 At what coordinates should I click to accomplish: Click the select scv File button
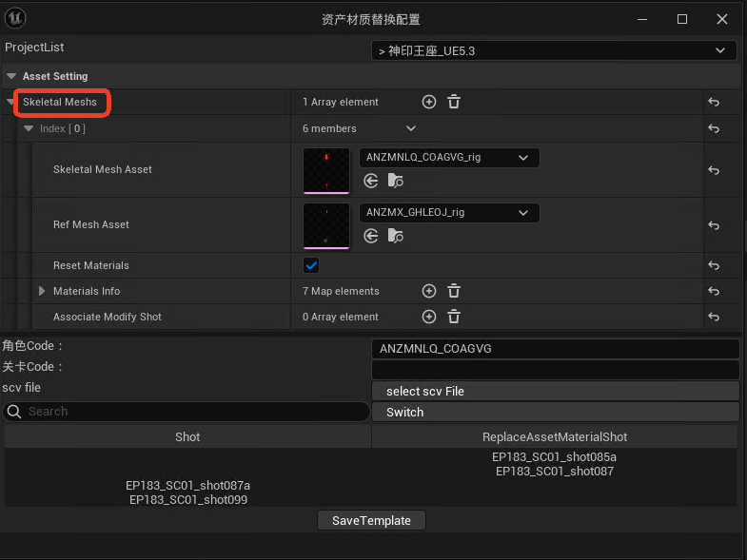555,391
